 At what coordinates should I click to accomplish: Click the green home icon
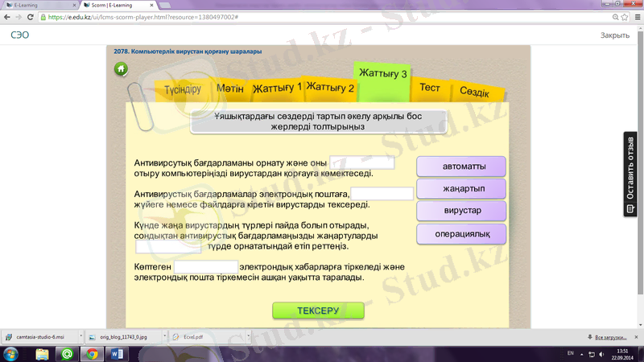click(121, 69)
